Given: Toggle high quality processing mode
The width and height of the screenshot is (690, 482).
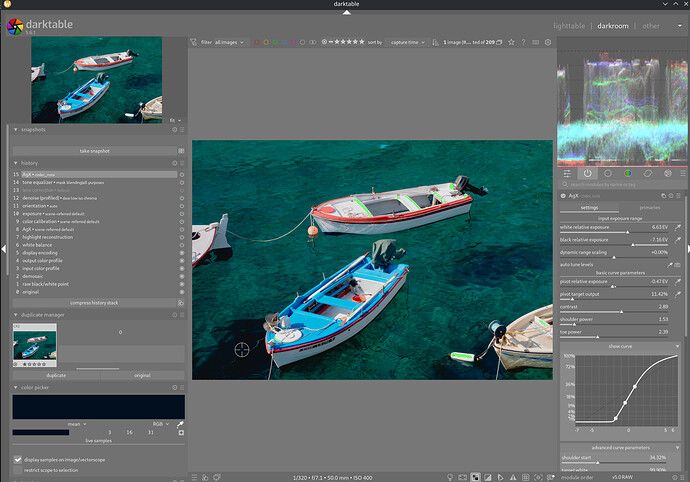Looking at the screenshot, I should [x=462, y=477].
